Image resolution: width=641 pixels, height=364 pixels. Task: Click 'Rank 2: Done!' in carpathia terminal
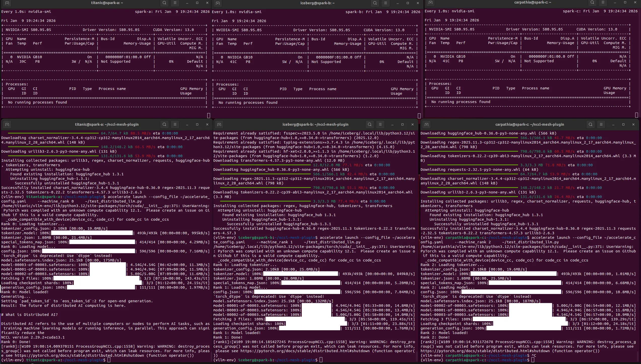435,337
